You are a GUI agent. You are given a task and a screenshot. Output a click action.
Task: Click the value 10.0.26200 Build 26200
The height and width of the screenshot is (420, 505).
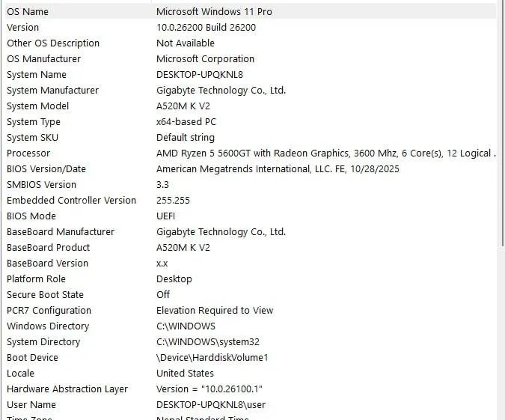[206, 28]
